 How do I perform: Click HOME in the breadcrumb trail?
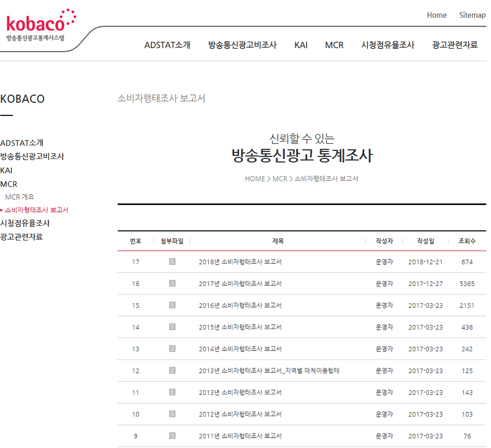click(x=255, y=179)
